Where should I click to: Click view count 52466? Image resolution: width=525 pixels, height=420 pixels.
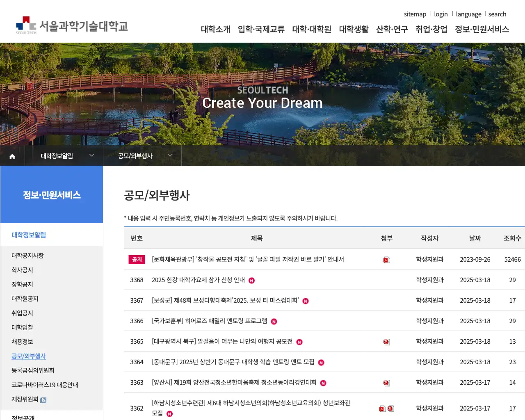click(x=512, y=259)
